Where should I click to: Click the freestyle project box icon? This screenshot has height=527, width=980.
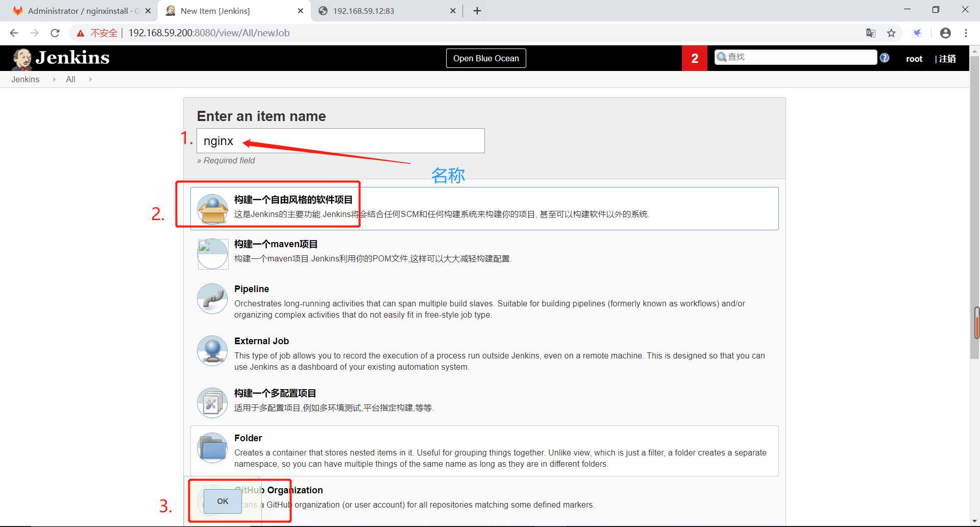pos(212,209)
